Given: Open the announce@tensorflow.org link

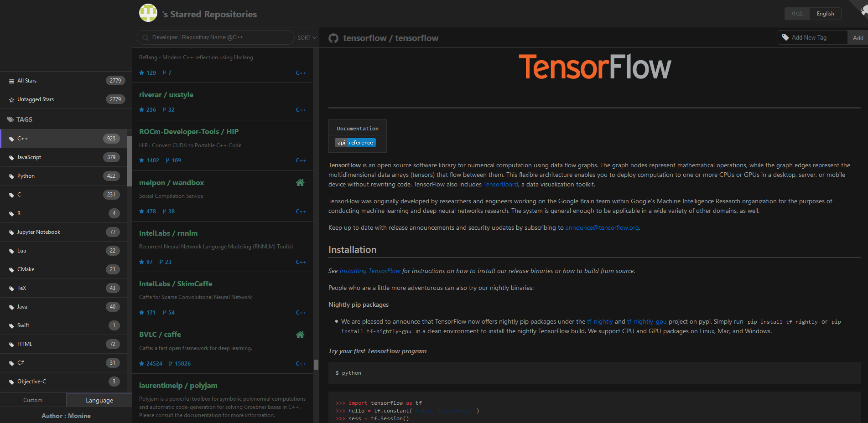Looking at the screenshot, I should [602, 228].
